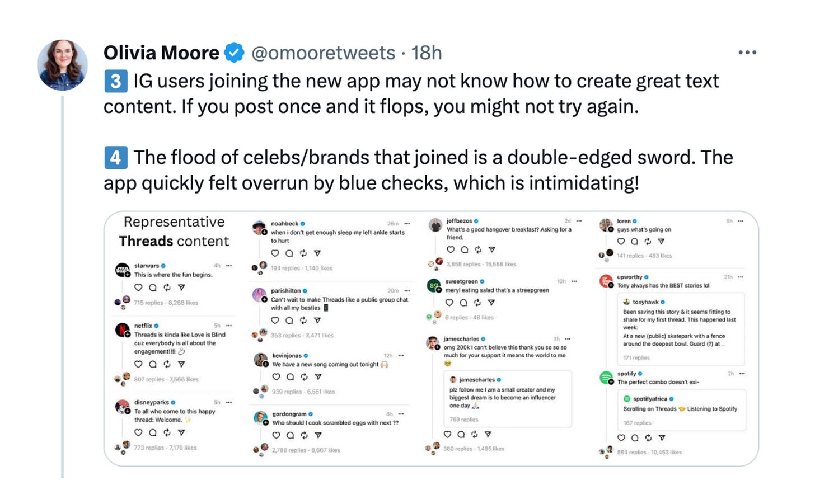Open the more menu on loren's post

[741, 221]
